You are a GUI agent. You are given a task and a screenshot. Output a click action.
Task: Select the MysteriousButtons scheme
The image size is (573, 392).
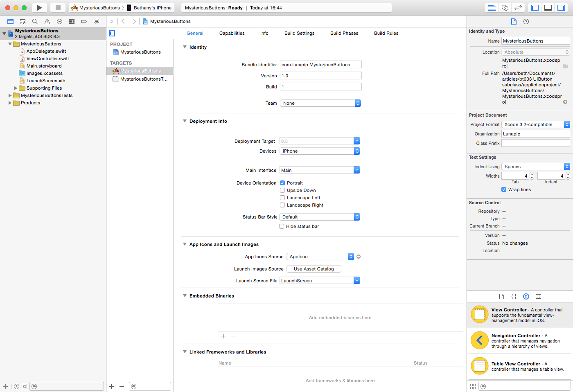click(96, 8)
